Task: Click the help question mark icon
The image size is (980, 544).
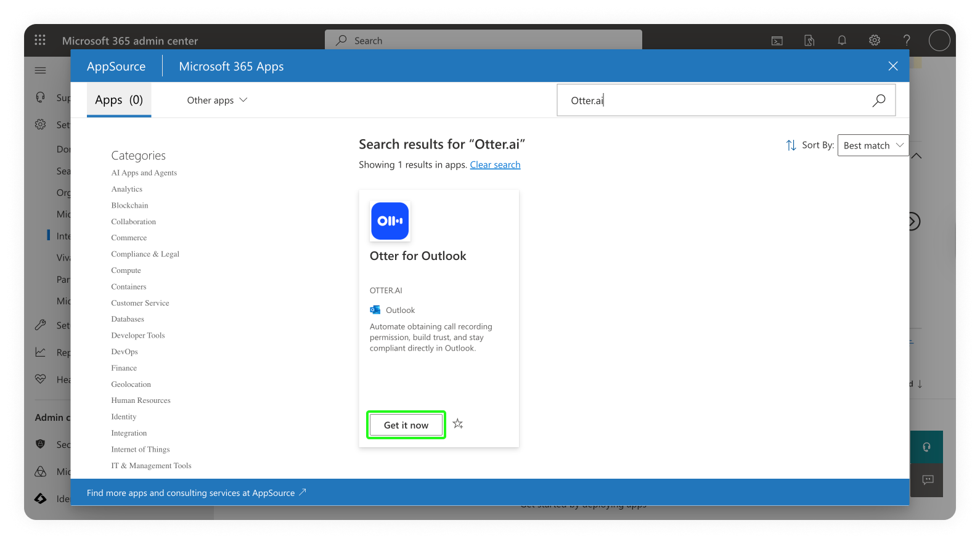Action: (906, 41)
